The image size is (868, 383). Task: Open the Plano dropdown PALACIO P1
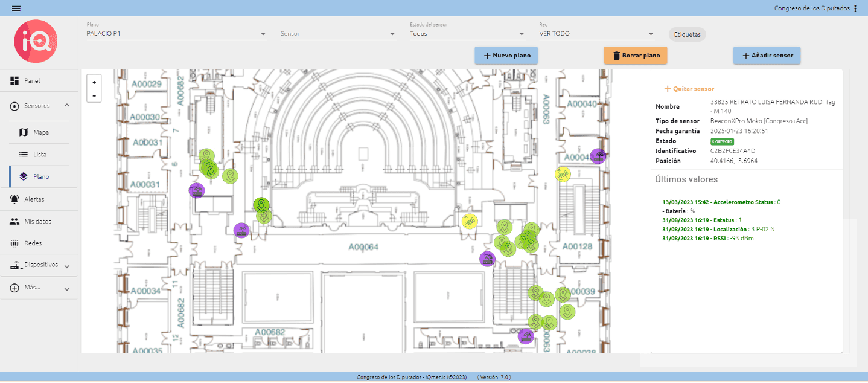(x=176, y=34)
